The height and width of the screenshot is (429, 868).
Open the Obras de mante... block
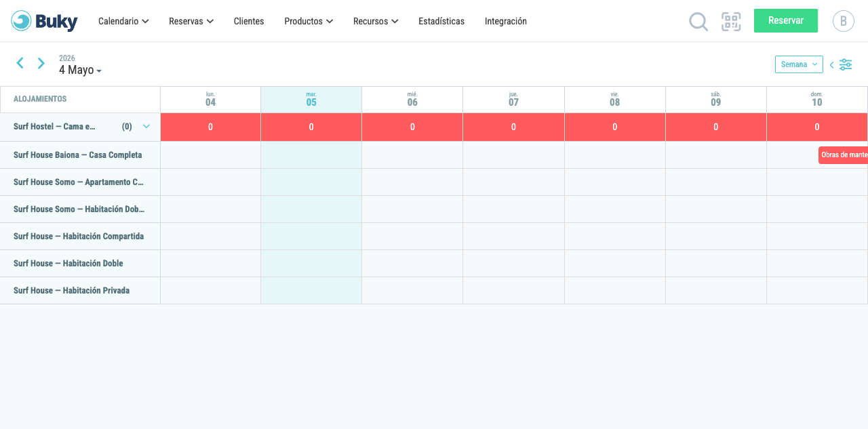843,155
